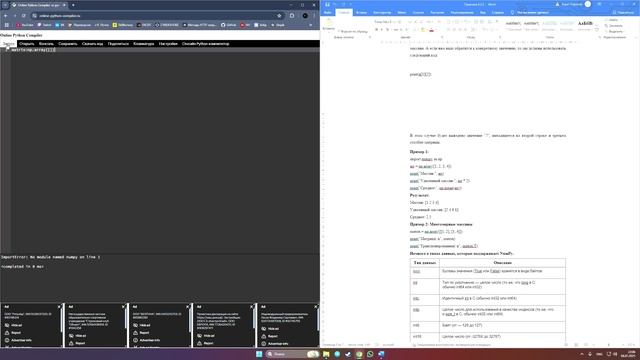Expand the Word styles gallery
The image size is (640, 360).
coord(597,30)
